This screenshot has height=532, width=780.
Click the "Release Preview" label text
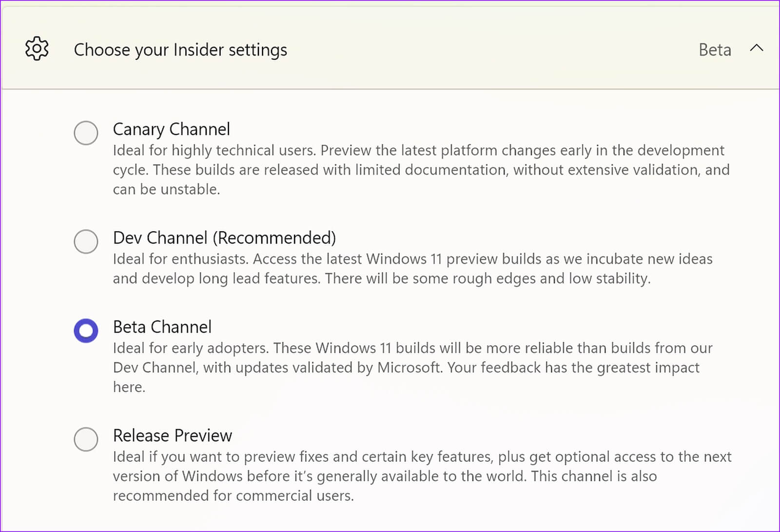[x=172, y=435]
